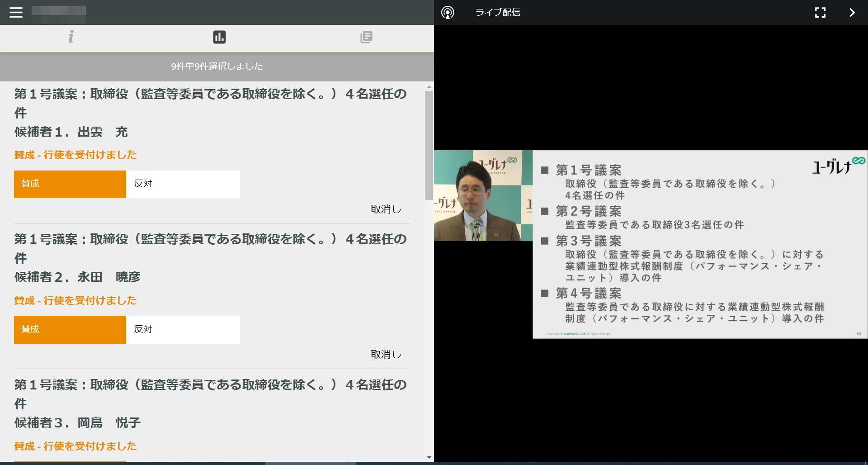Click the live stream video frame
Screen dimensions: 868x465
651,244
